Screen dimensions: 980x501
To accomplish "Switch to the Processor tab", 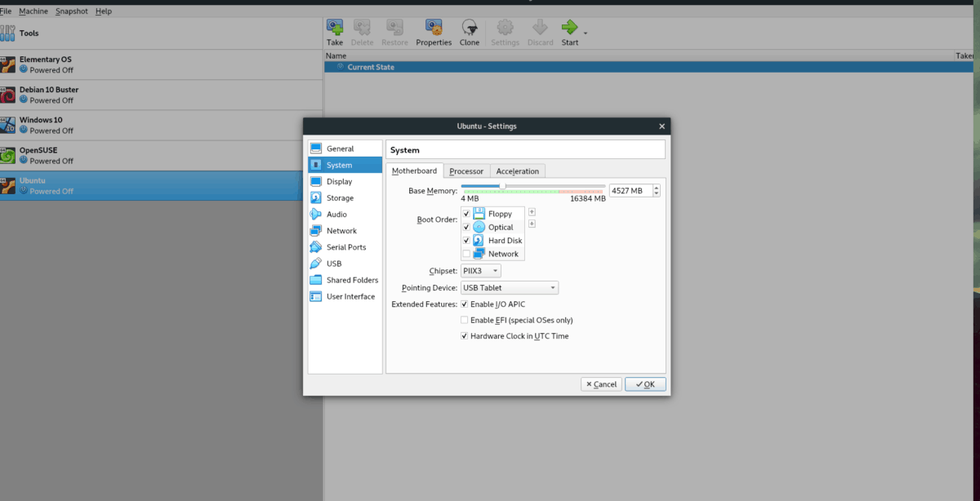I will (x=466, y=171).
